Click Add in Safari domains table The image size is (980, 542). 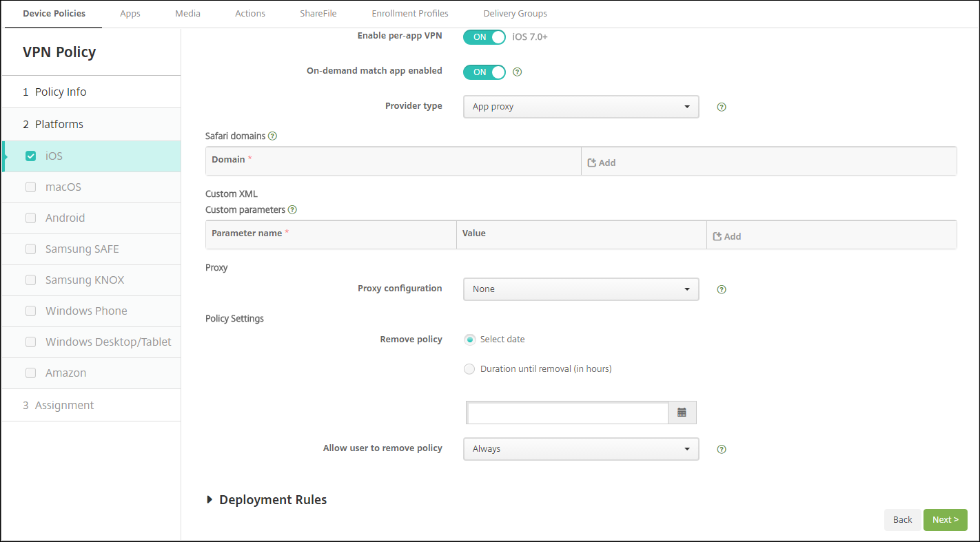(602, 163)
